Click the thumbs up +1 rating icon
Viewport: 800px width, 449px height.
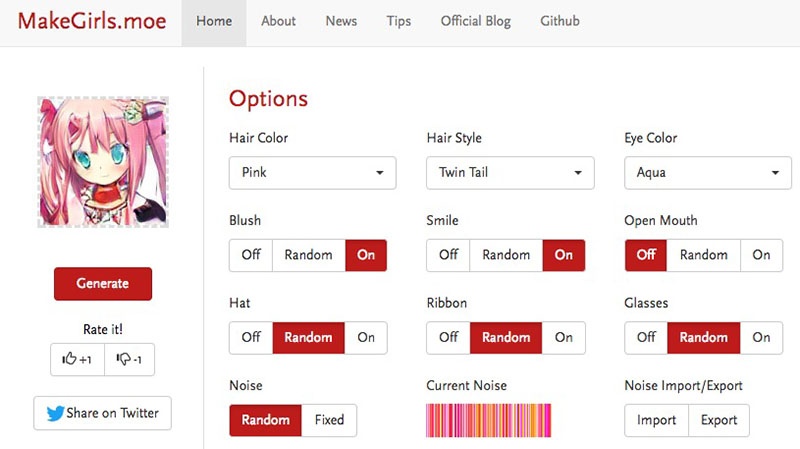[77, 359]
